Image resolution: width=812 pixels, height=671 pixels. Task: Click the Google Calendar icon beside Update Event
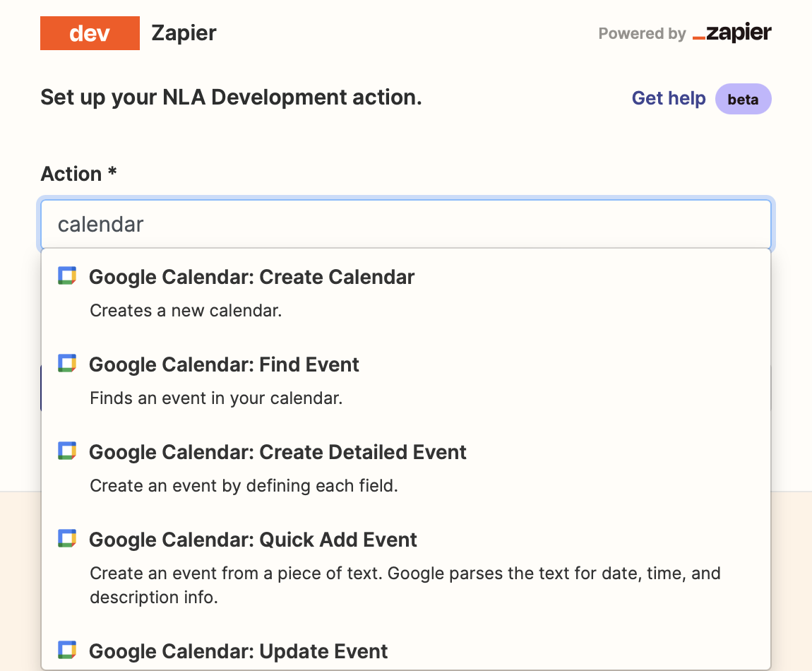[67, 651]
